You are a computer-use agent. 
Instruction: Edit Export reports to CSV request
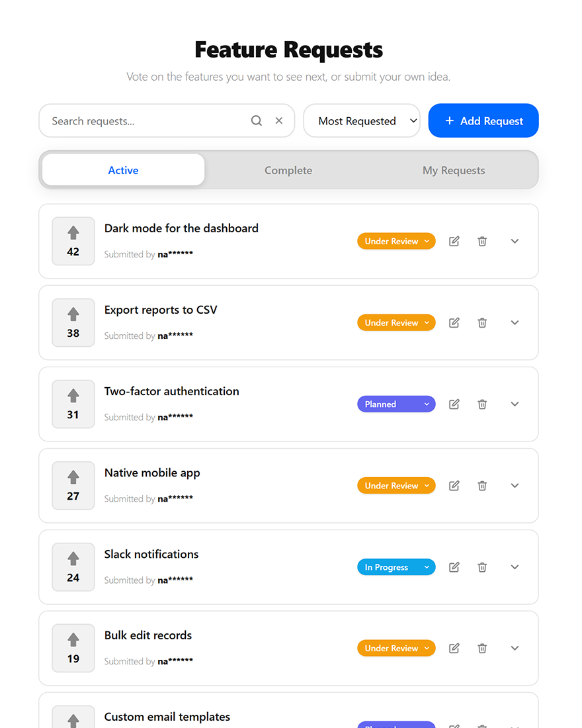[x=454, y=323]
